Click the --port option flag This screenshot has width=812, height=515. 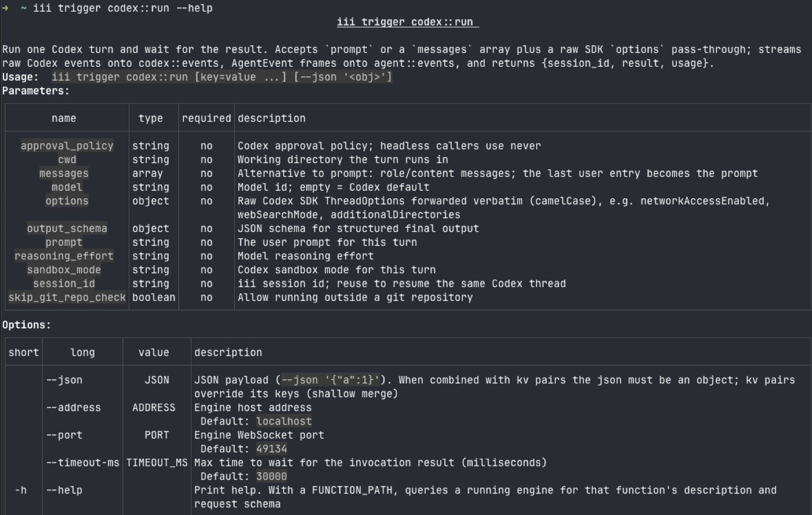click(64, 436)
